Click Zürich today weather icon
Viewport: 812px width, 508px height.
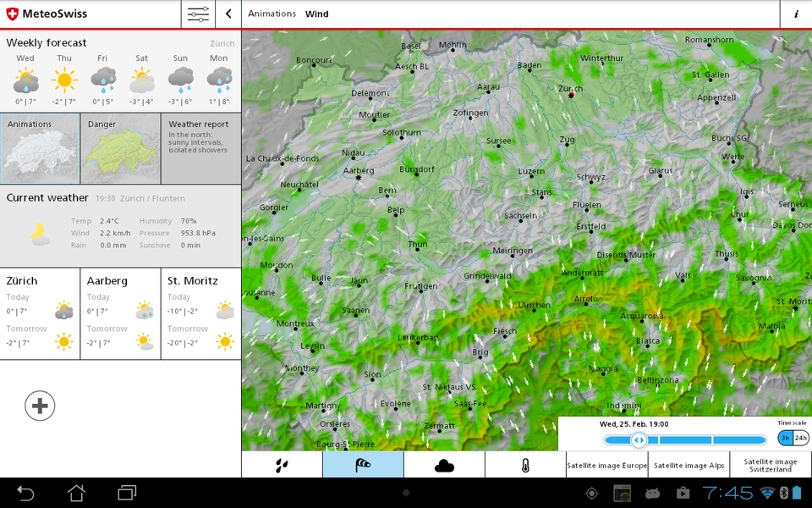[x=64, y=310]
